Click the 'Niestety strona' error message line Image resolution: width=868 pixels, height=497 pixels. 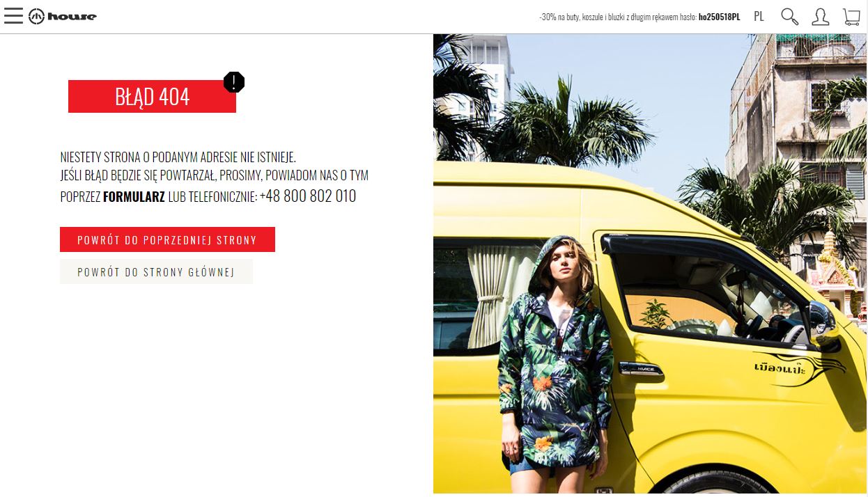point(178,157)
